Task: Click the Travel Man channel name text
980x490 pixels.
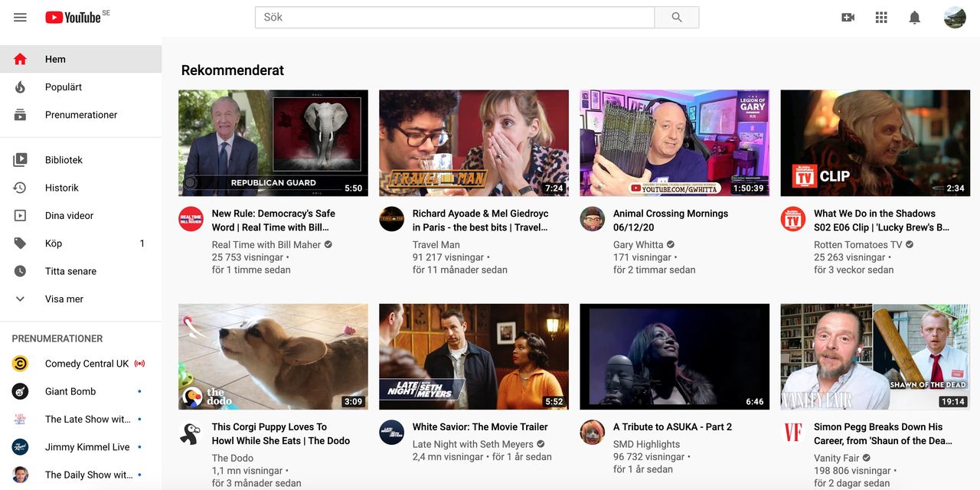Action: click(x=436, y=245)
